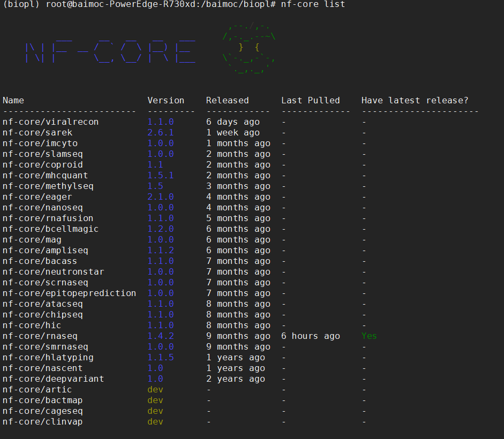Click the nf-core/deepvariant entry
Screen dimensions: 504x439
click(54, 379)
